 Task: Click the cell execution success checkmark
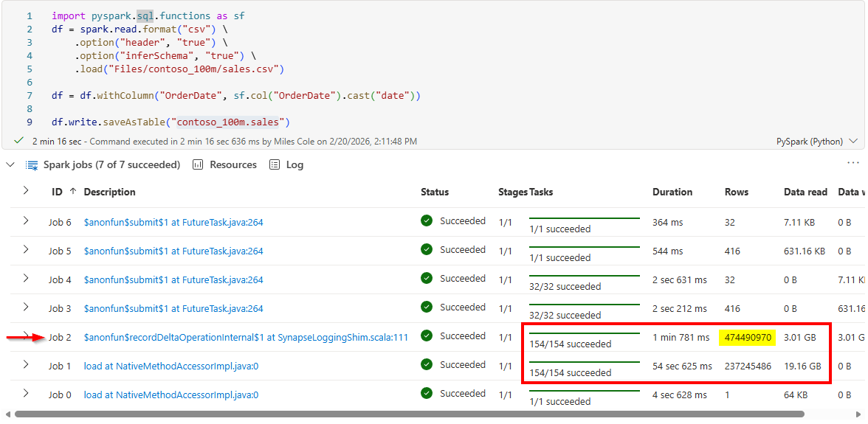click(18, 140)
